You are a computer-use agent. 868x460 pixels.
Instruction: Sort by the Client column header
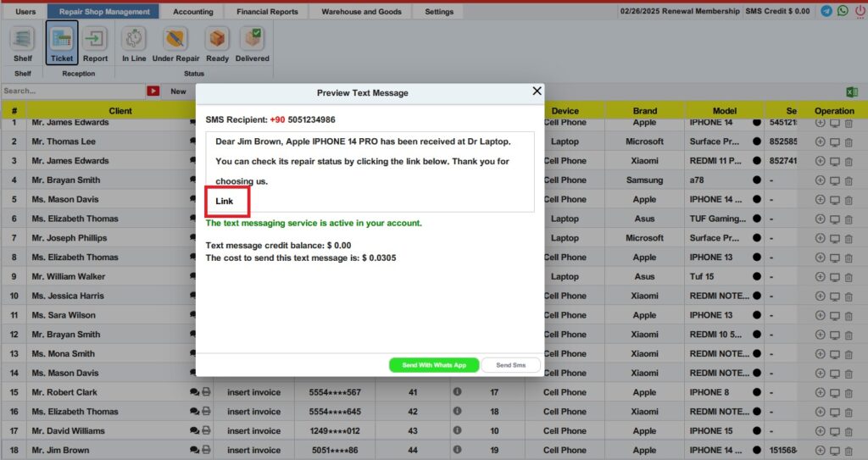point(120,111)
